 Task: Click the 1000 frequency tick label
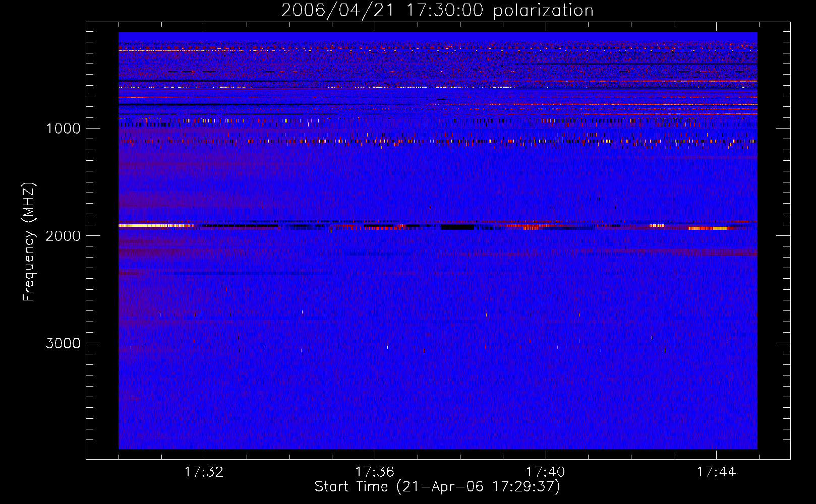tap(64, 129)
